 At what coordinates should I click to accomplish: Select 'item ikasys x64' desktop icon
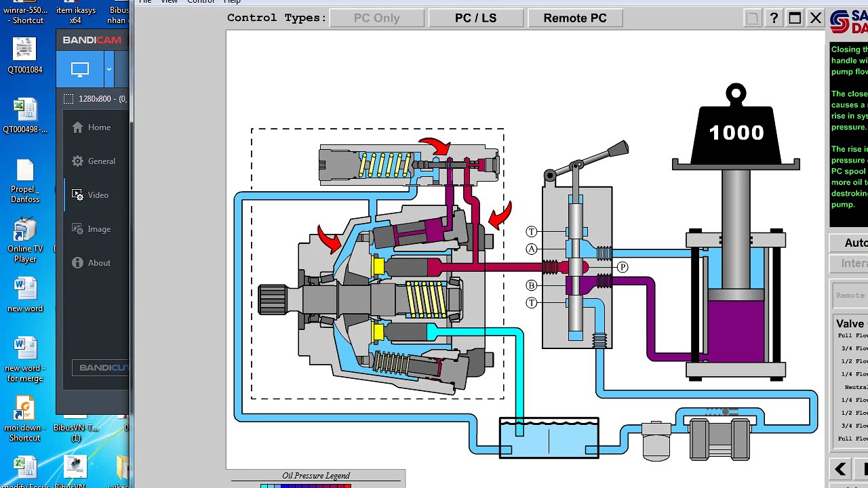point(75,13)
